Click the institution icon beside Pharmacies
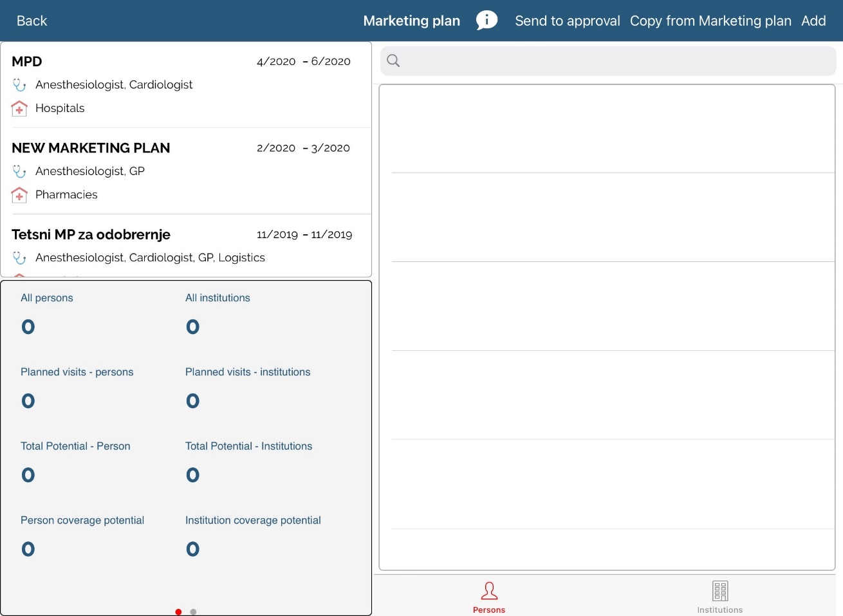This screenshot has height=616, width=843. pos(19,195)
